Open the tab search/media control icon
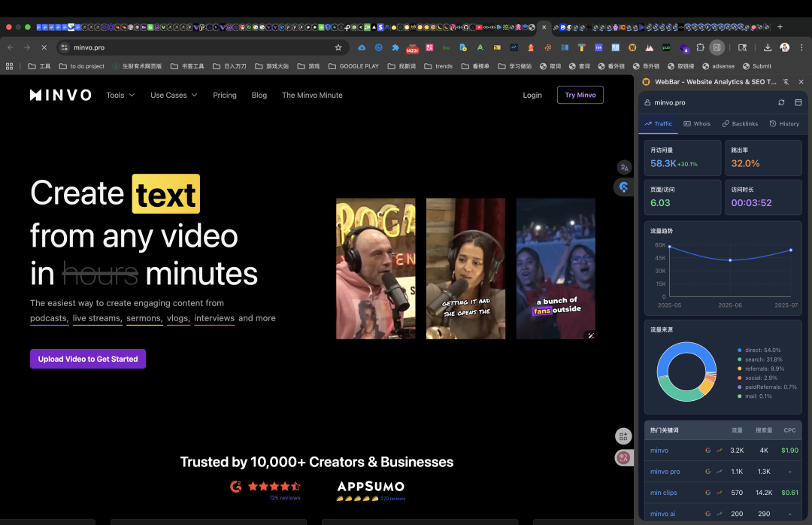This screenshot has width=812, height=525. click(742, 47)
